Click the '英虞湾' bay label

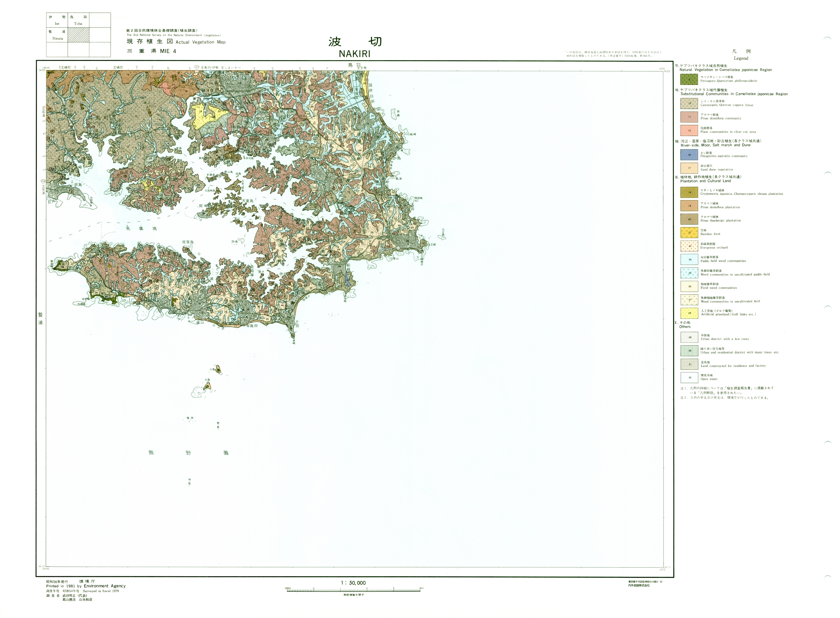[141, 228]
